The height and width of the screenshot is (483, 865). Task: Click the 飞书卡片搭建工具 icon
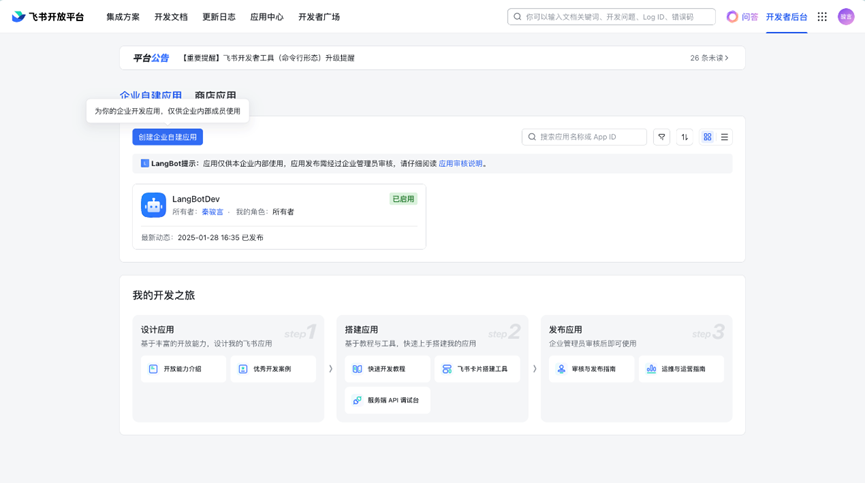pyautogui.click(x=447, y=369)
